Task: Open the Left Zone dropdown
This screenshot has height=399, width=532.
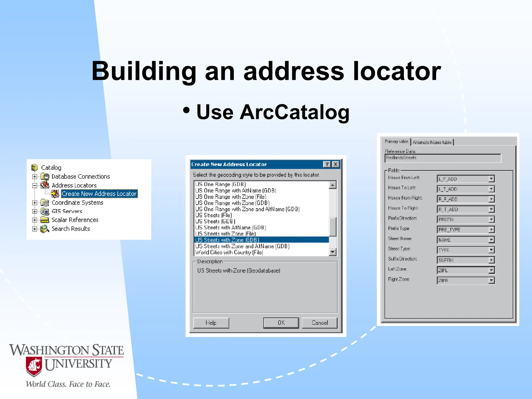Action: coord(491,270)
